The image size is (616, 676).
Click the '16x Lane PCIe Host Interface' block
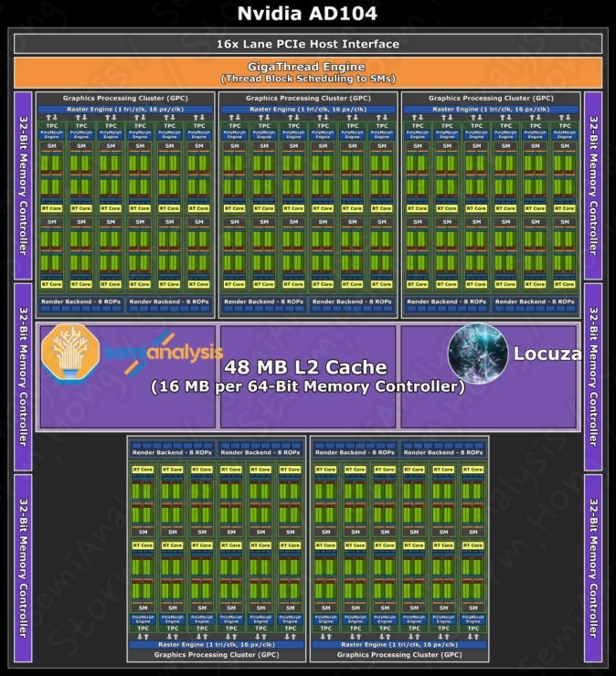[308, 44]
